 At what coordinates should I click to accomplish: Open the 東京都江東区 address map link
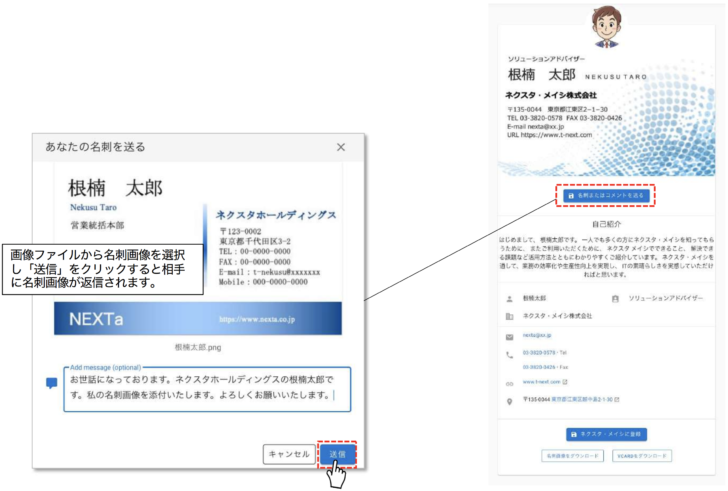(x=582, y=399)
